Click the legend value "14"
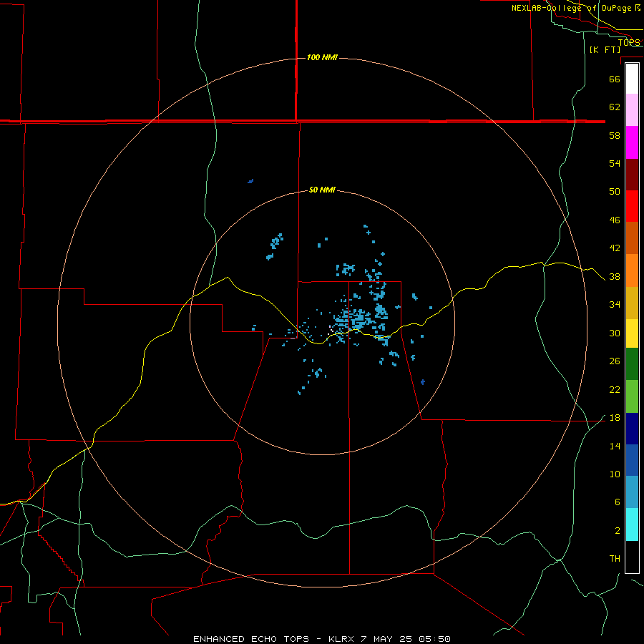The image size is (644, 644). pos(615,446)
